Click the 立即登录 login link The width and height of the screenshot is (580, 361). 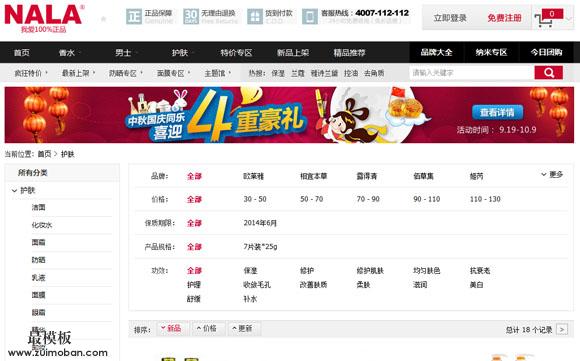pos(450,18)
